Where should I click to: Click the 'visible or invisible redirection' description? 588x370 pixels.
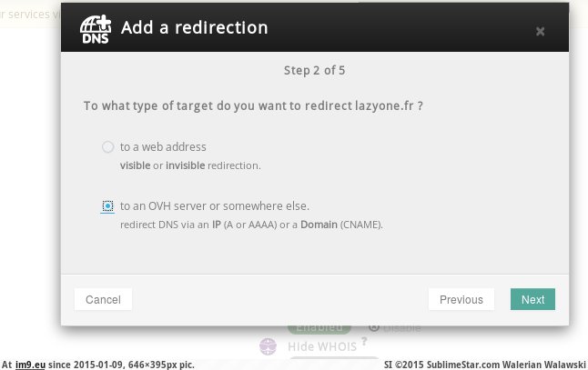(190, 165)
